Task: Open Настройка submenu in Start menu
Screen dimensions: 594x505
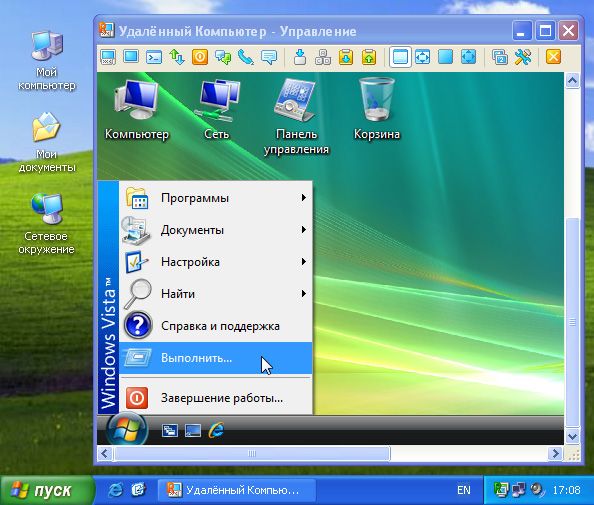Action: (x=216, y=262)
